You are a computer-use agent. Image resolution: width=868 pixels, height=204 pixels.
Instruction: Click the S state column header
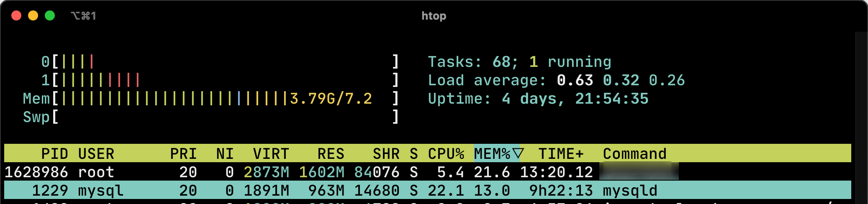[x=413, y=154]
